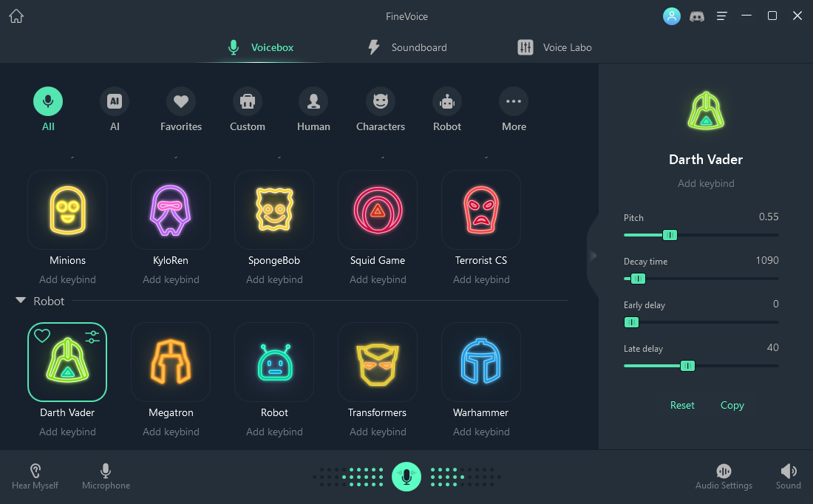Image resolution: width=813 pixels, height=504 pixels.
Task: Open Audio Settings
Action: [x=724, y=477]
